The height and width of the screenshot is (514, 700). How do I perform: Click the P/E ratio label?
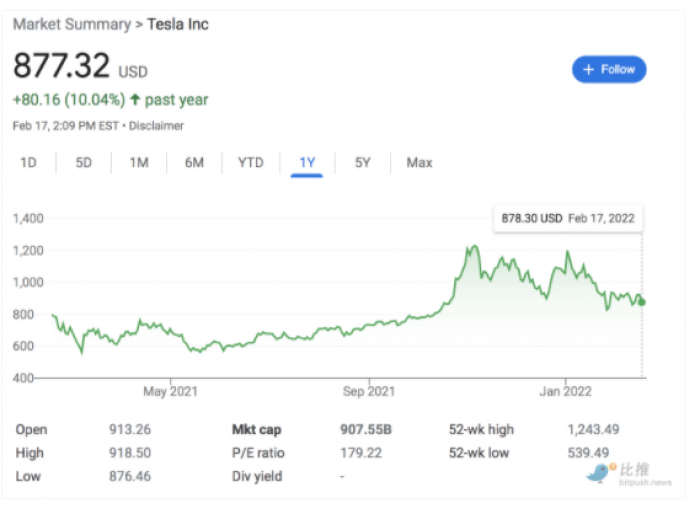(258, 453)
